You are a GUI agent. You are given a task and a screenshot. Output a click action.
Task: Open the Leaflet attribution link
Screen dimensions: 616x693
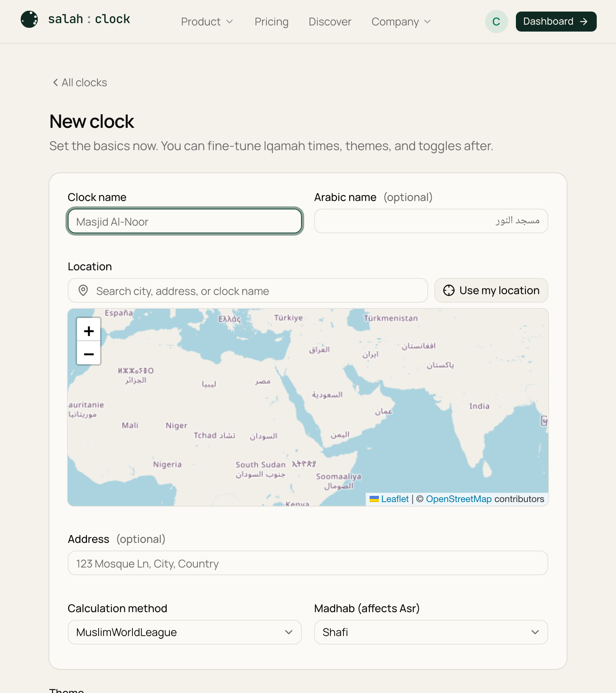395,499
